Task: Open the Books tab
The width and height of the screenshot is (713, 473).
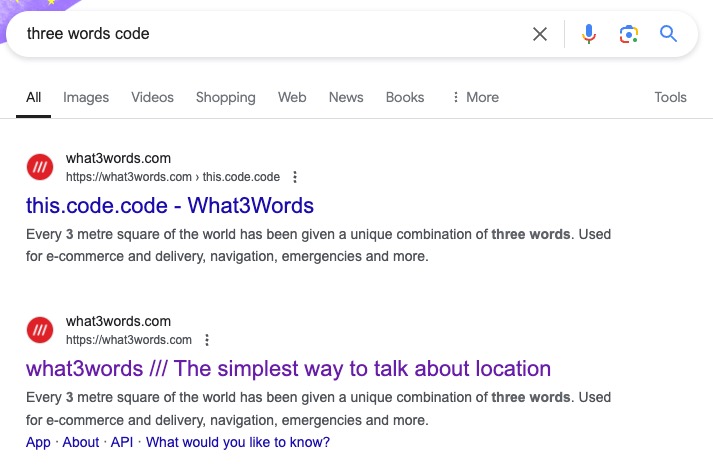Action: point(405,97)
